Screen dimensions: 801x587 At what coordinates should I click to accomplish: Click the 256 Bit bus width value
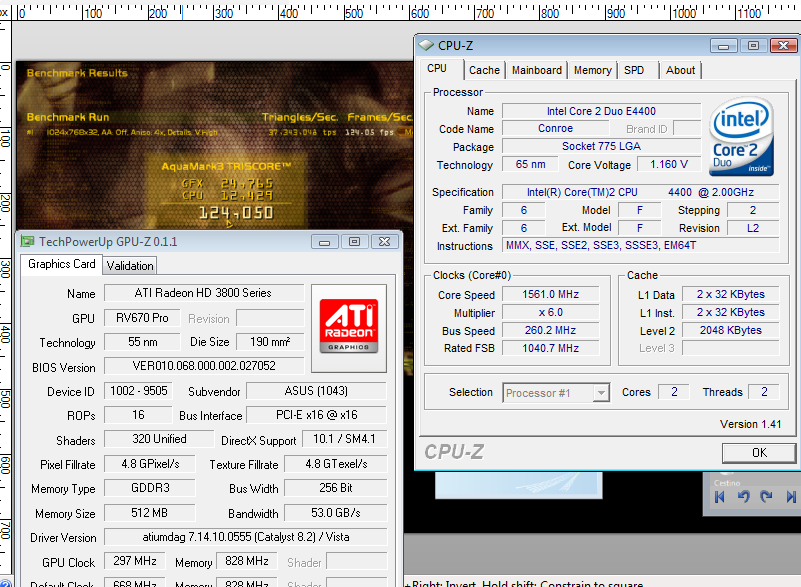click(336, 488)
